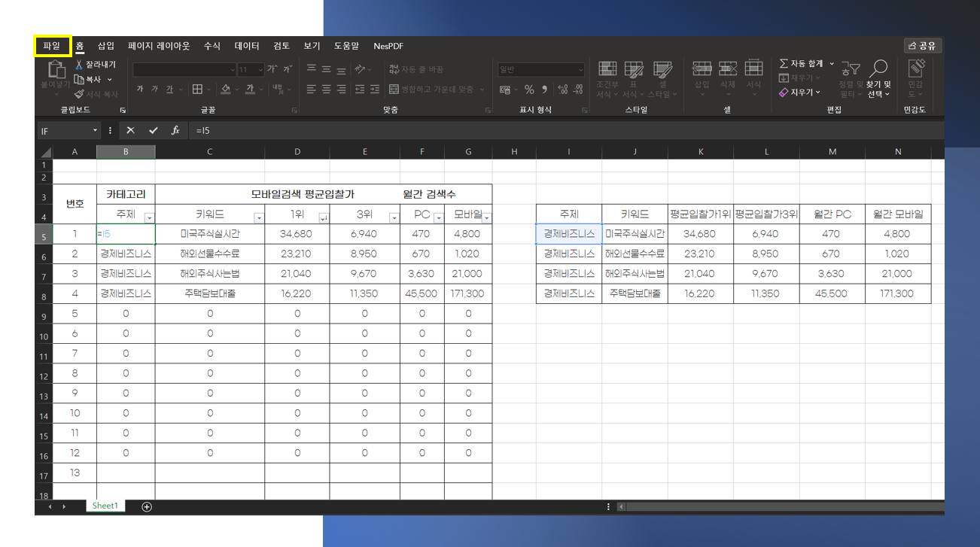This screenshot has height=547, width=980.
Task: Open the 주제 column filter dropdown
Action: (x=149, y=217)
